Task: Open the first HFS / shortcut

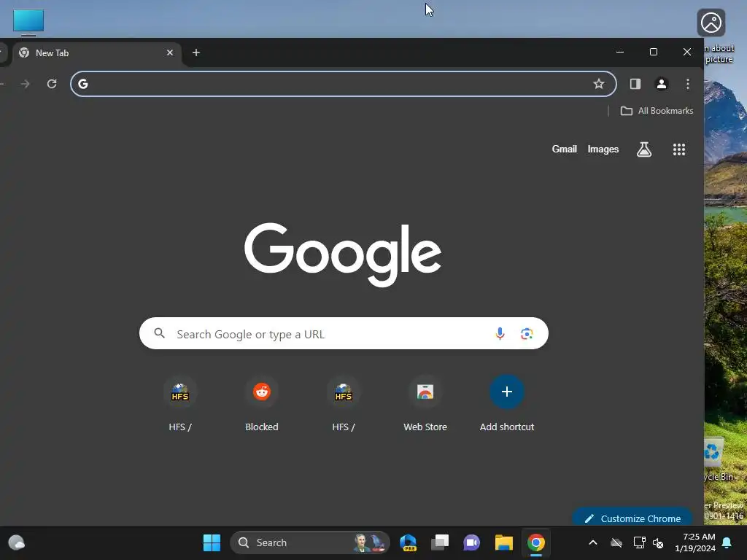Action: (x=180, y=404)
